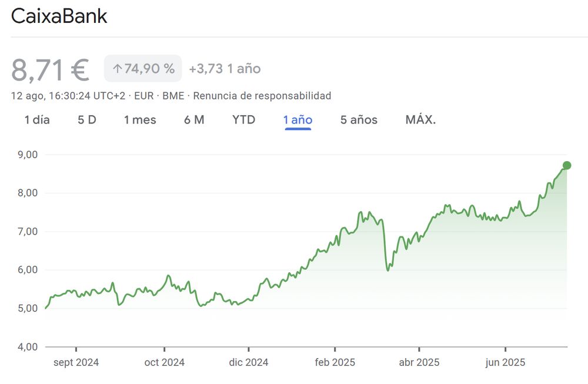Image resolution: width=588 pixels, height=384 pixels.
Task: Click the 4,00 y-axis label
Action: pyautogui.click(x=28, y=347)
